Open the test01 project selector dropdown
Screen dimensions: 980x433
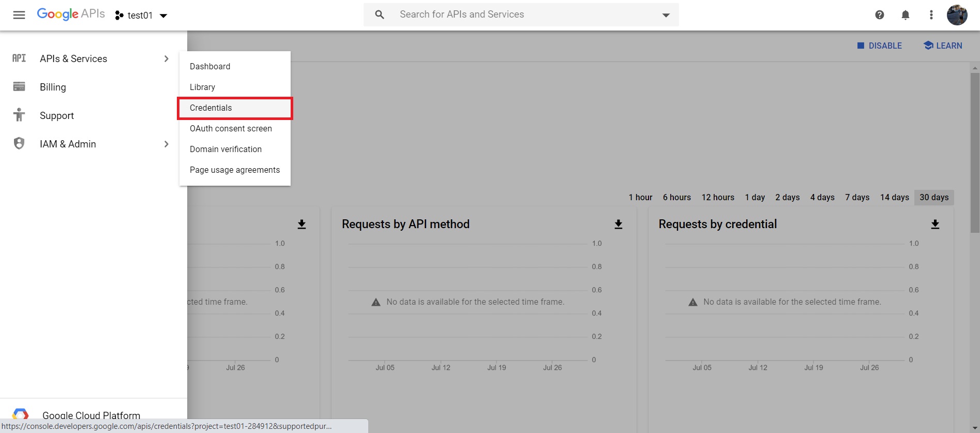coord(141,16)
